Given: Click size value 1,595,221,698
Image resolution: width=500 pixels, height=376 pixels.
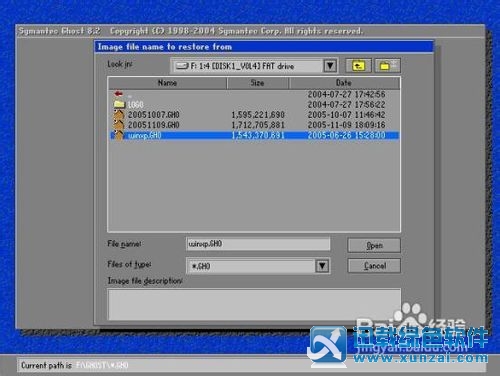Looking at the screenshot, I should pyautogui.click(x=258, y=115).
